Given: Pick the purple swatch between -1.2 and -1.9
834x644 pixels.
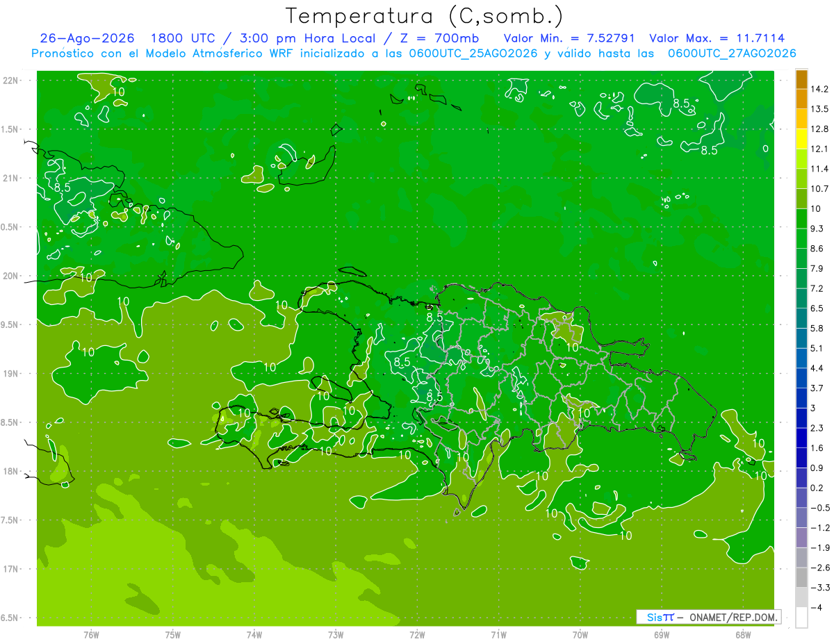Looking at the screenshot, I should coord(801,538).
